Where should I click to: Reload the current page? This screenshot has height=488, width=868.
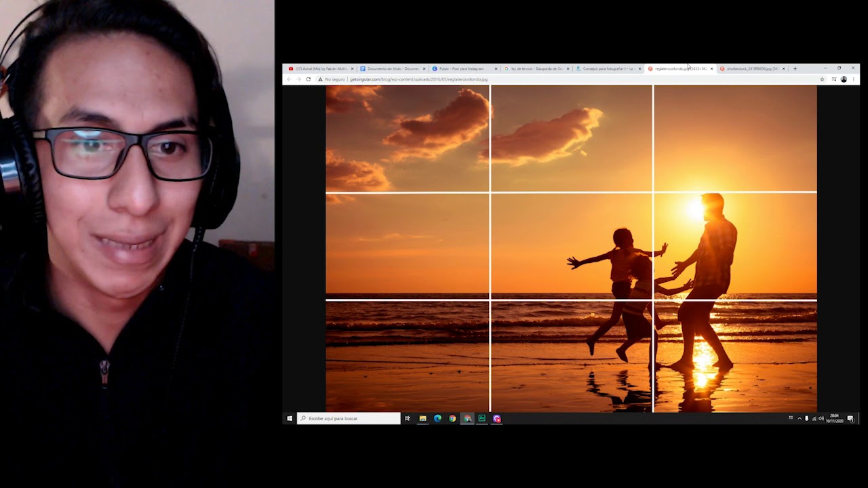click(x=309, y=79)
